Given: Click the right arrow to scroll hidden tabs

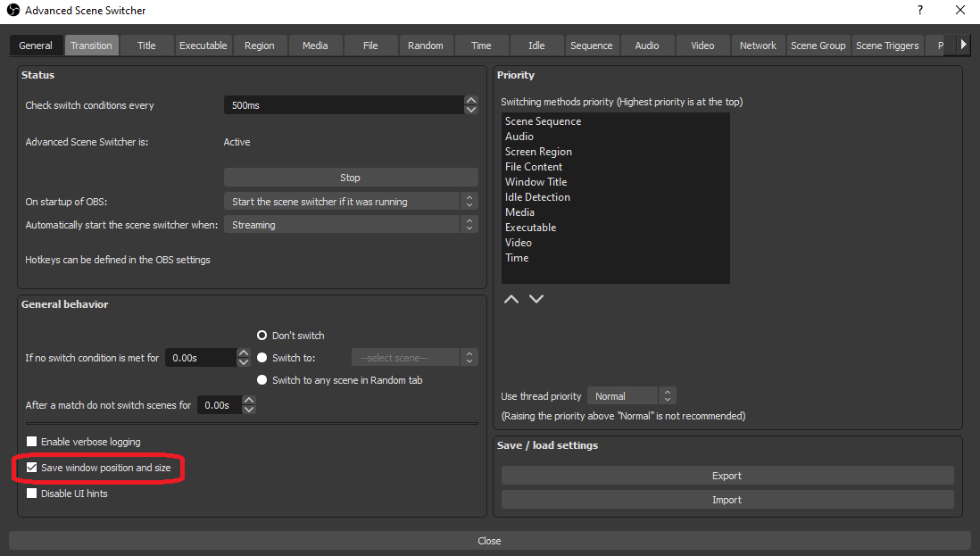Looking at the screenshot, I should coord(965,45).
